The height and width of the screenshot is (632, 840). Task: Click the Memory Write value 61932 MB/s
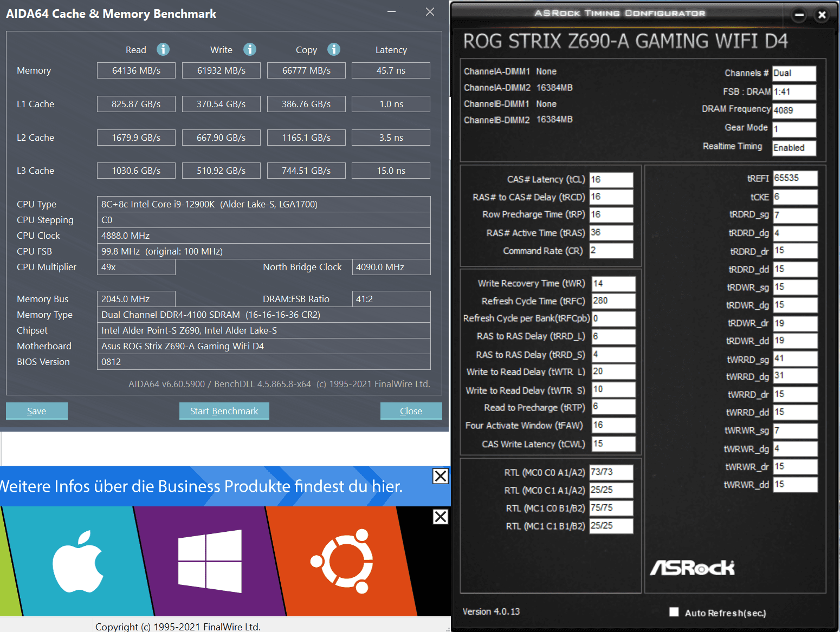pos(221,70)
